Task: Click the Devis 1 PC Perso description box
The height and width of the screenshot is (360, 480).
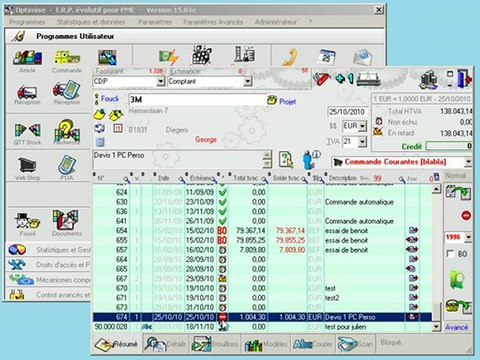Action: point(179,159)
